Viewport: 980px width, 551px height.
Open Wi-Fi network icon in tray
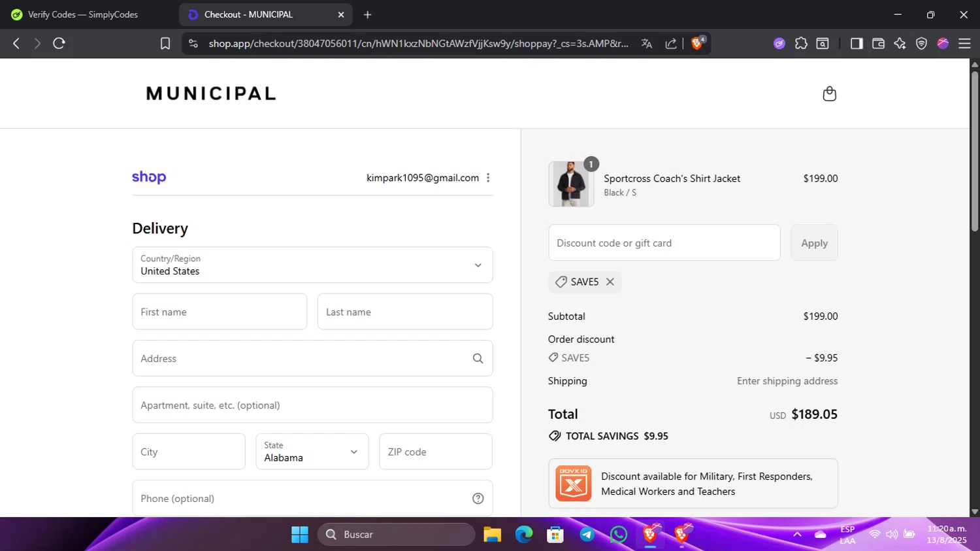point(874,535)
